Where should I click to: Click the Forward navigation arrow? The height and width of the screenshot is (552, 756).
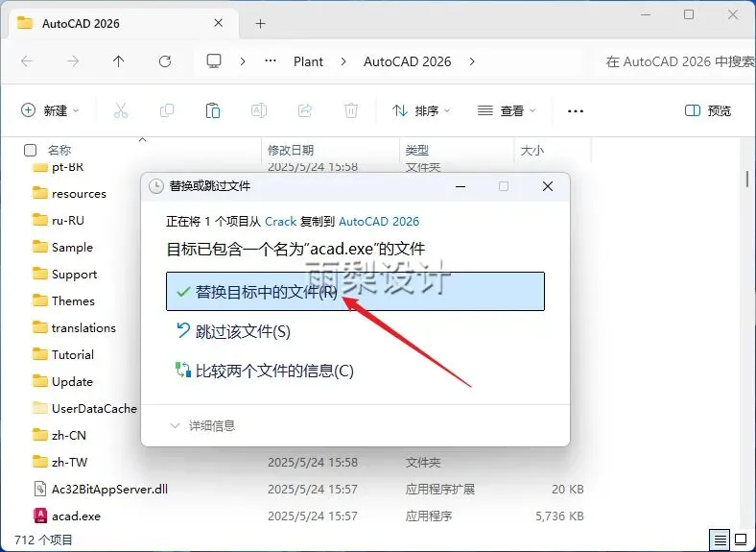73,61
